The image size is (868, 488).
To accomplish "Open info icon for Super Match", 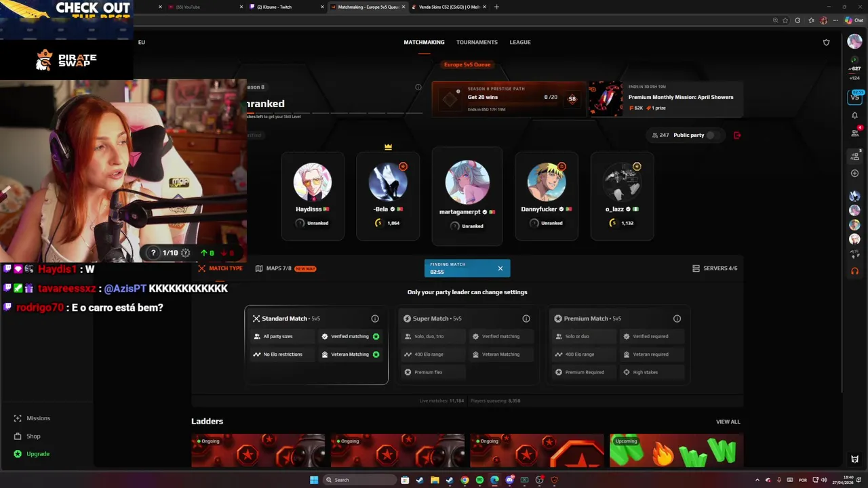I will click(526, 319).
